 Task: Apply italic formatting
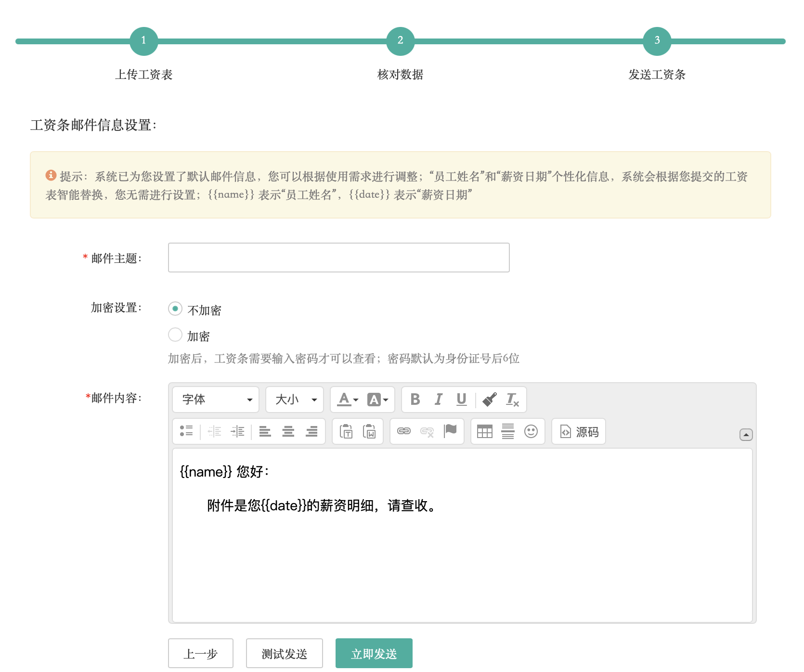439,400
